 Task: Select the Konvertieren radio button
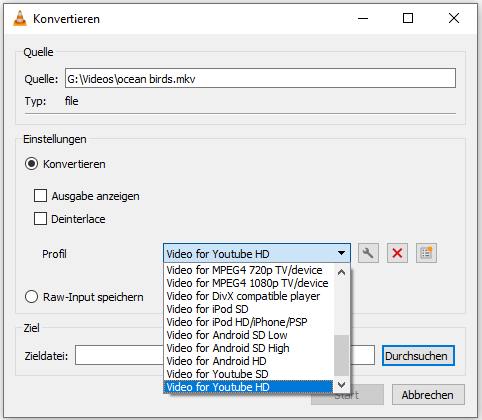31,164
